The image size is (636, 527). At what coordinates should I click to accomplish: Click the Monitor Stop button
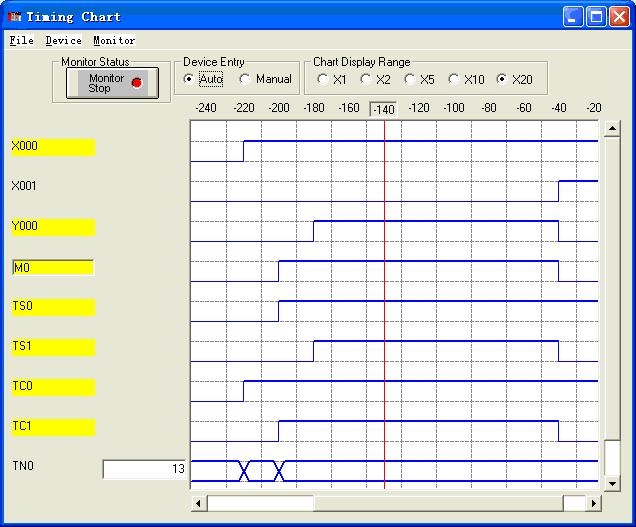107,83
